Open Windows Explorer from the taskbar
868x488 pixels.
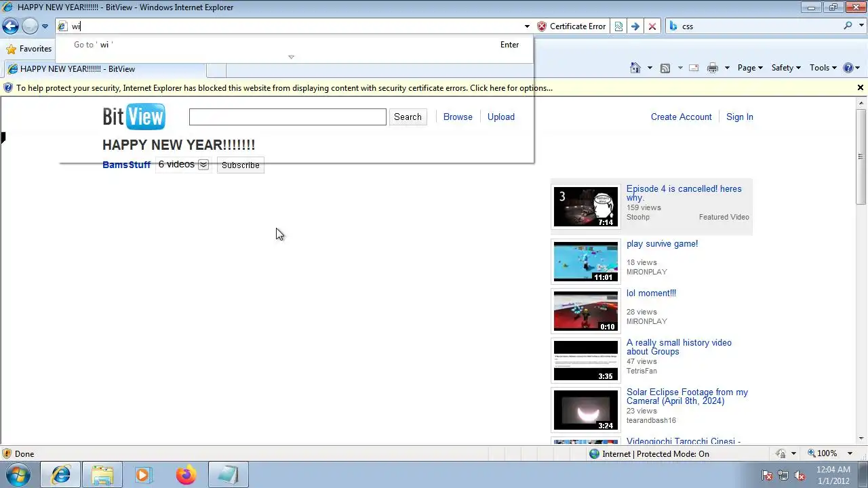pos(102,475)
